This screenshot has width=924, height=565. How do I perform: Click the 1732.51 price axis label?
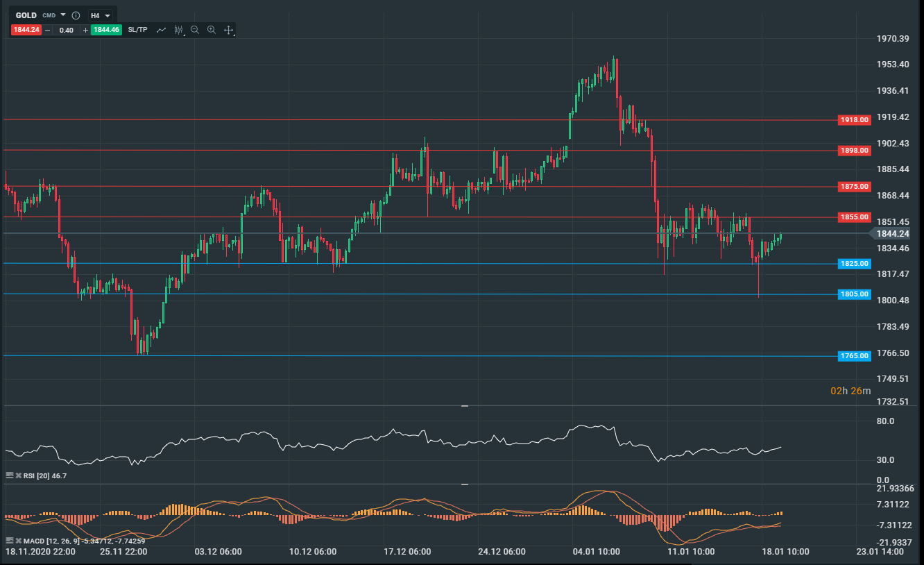click(x=893, y=402)
